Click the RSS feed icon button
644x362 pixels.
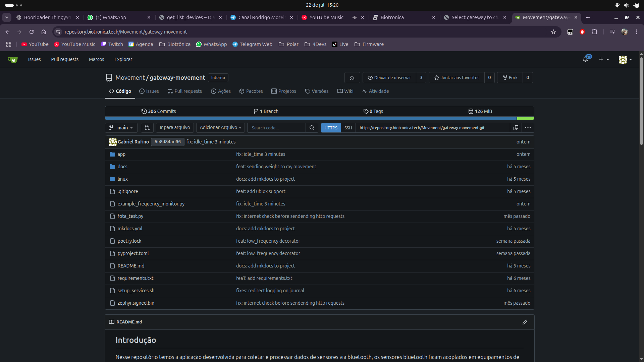click(352, 78)
